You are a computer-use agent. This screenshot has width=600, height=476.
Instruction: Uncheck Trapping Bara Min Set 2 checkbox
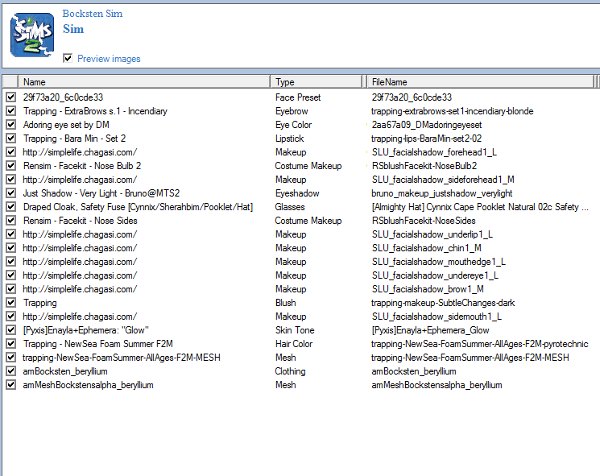tap(11, 138)
